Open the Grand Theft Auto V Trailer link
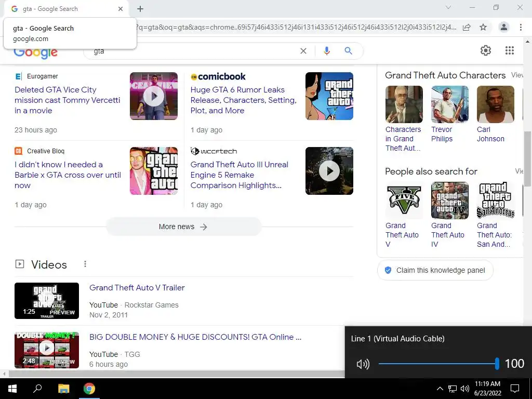 (x=137, y=288)
